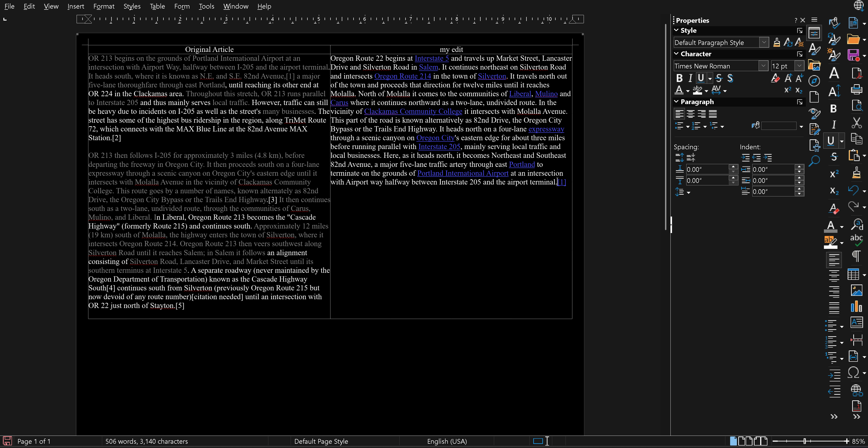Click the Clackamas Community College link

click(x=413, y=111)
